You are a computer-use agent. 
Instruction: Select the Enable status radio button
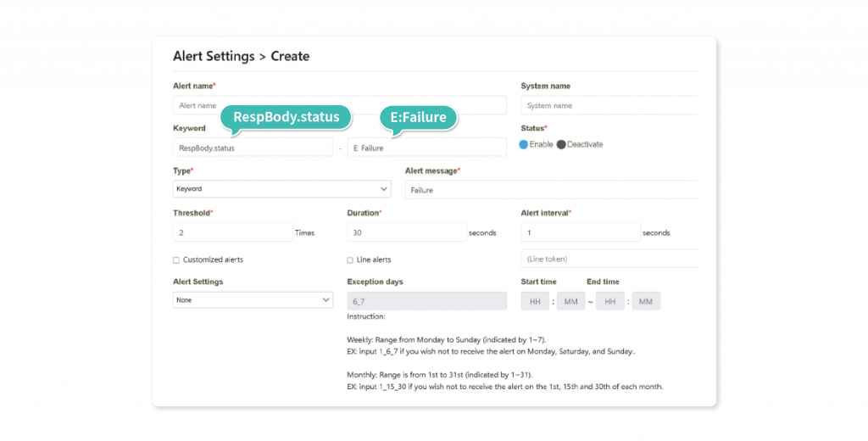coord(524,144)
